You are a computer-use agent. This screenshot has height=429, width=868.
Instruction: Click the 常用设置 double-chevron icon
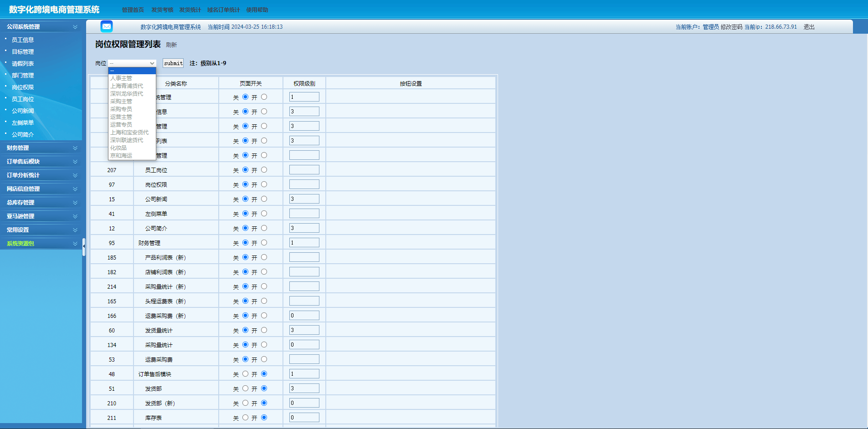click(75, 230)
